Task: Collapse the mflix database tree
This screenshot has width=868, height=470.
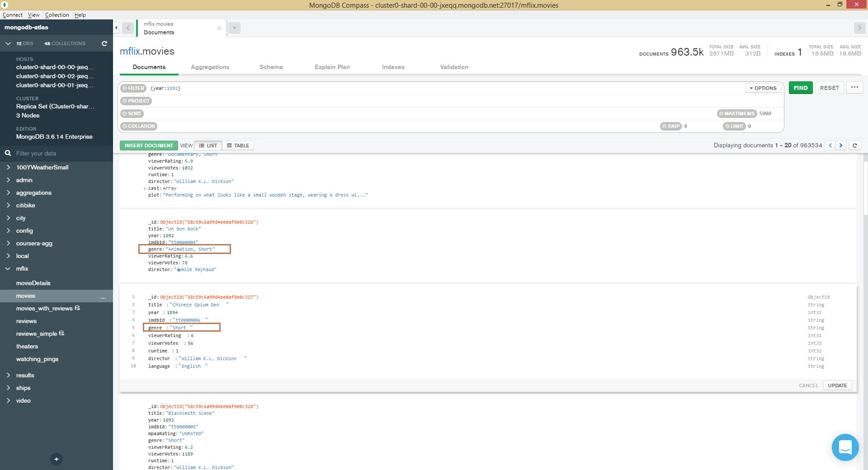Action: (x=8, y=268)
